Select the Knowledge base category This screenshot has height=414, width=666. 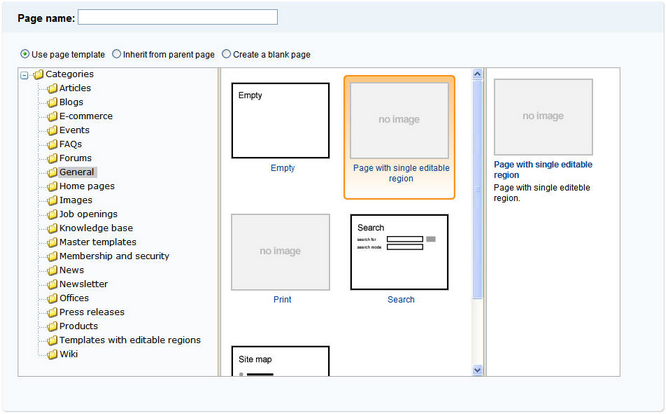click(x=96, y=228)
